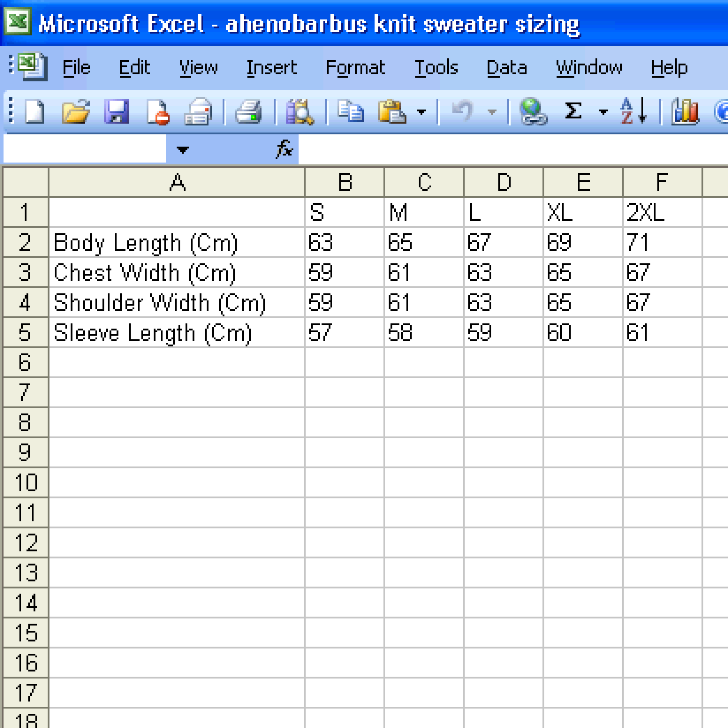Open a file with the Open folder icon
Screen dimensions: 728x728
pyautogui.click(x=76, y=111)
